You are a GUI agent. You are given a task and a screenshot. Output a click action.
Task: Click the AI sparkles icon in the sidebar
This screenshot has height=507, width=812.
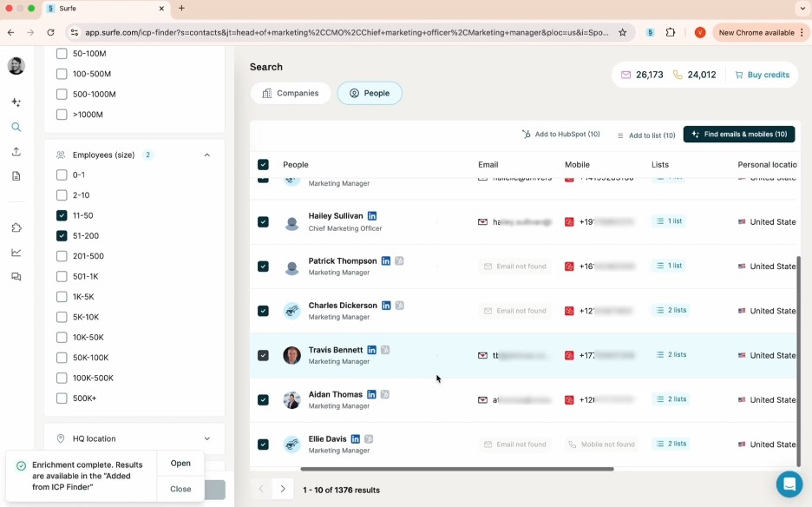(17, 102)
